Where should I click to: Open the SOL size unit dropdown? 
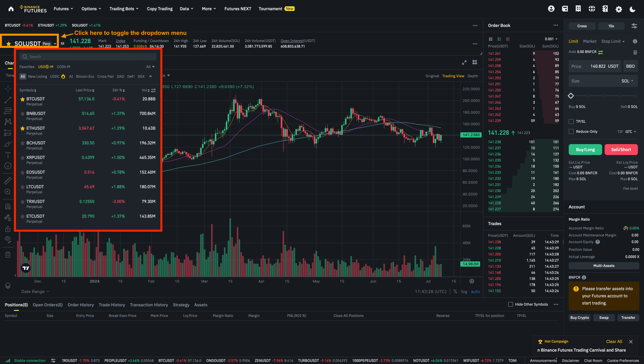pos(627,81)
